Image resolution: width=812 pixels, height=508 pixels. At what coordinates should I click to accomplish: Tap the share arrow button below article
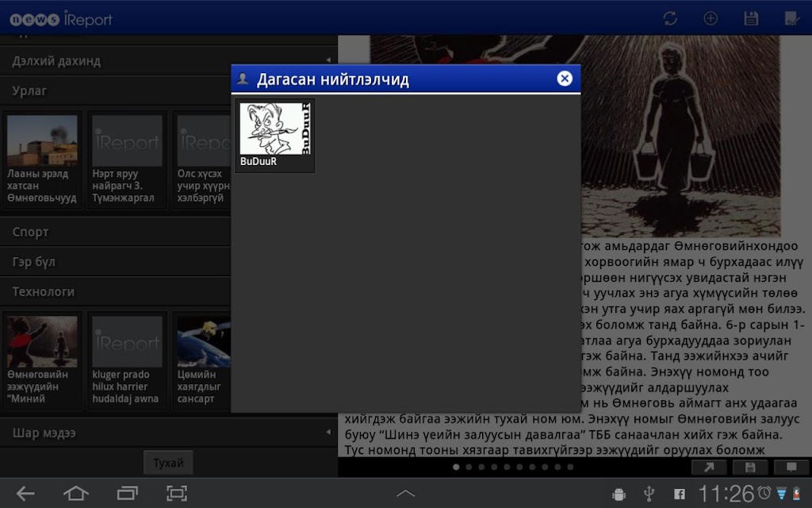pyautogui.click(x=709, y=467)
